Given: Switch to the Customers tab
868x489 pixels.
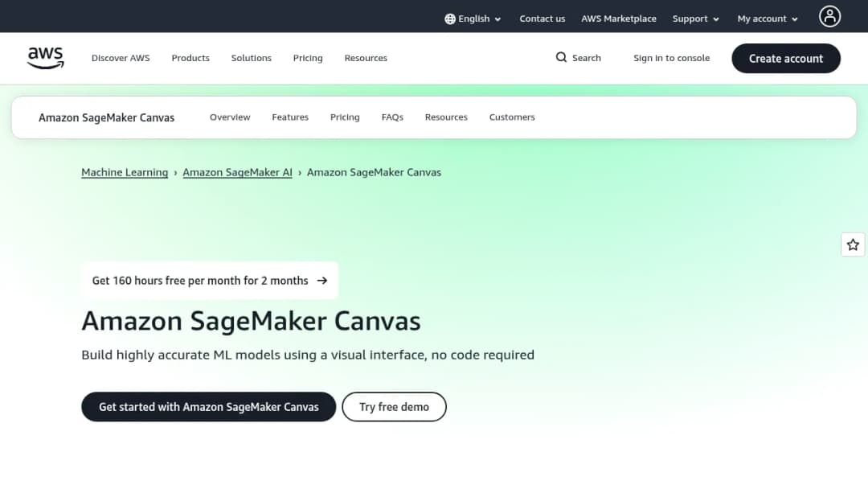Looking at the screenshot, I should 512,117.
